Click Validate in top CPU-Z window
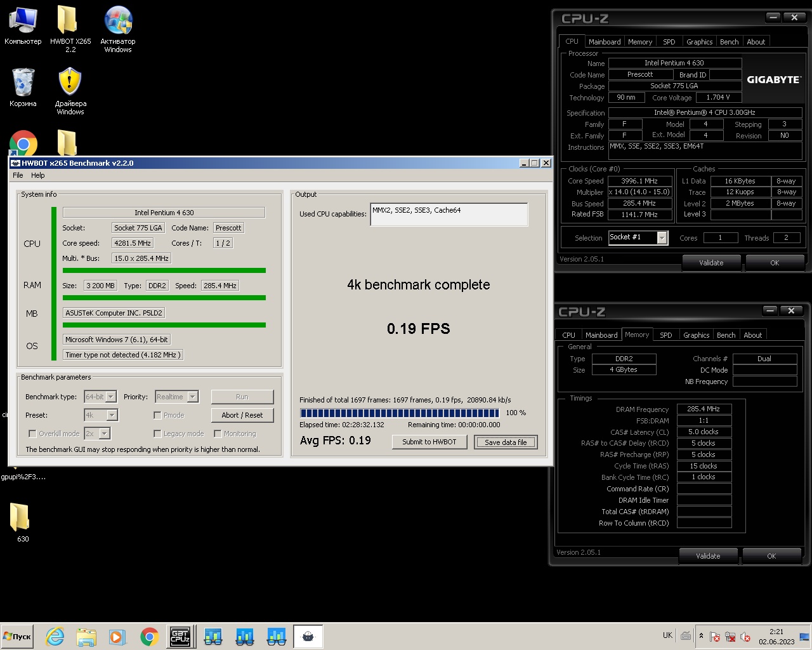 (x=711, y=263)
